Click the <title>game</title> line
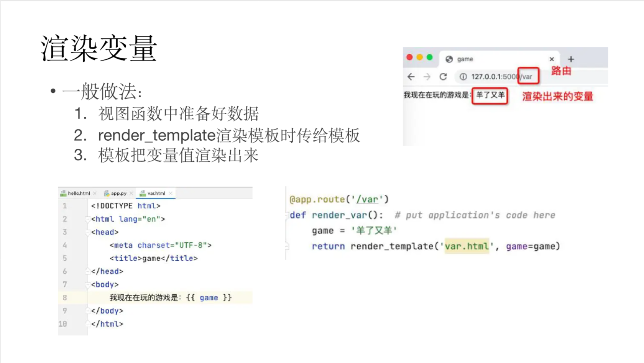 click(x=154, y=258)
